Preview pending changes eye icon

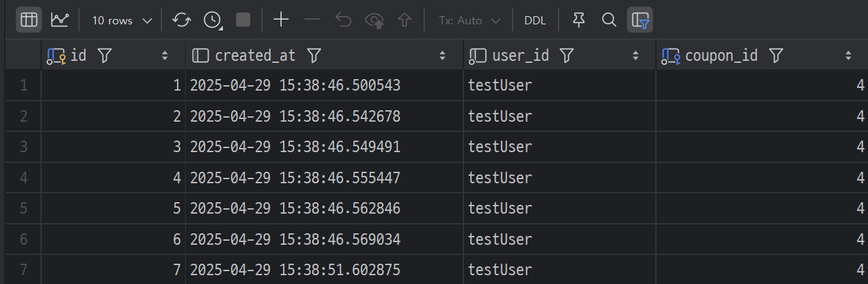[374, 20]
